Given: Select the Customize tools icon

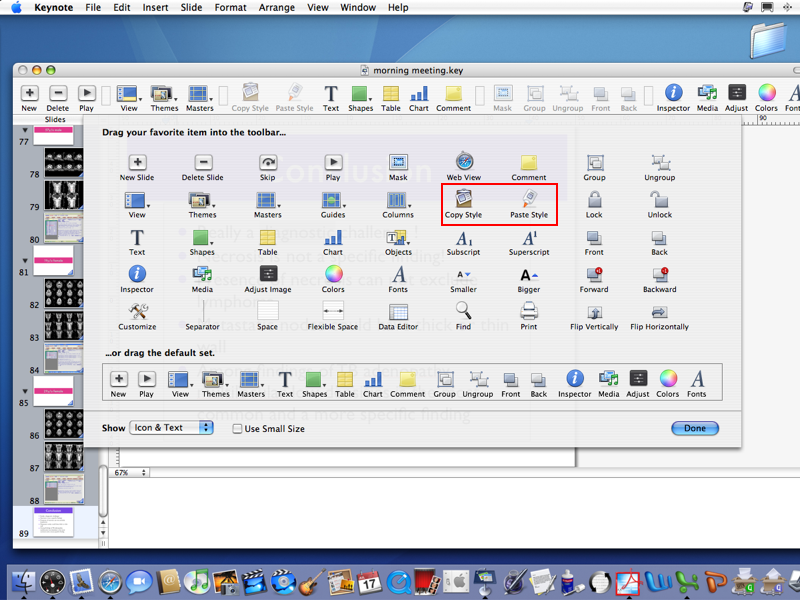Looking at the screenshot, I should 138,311.
